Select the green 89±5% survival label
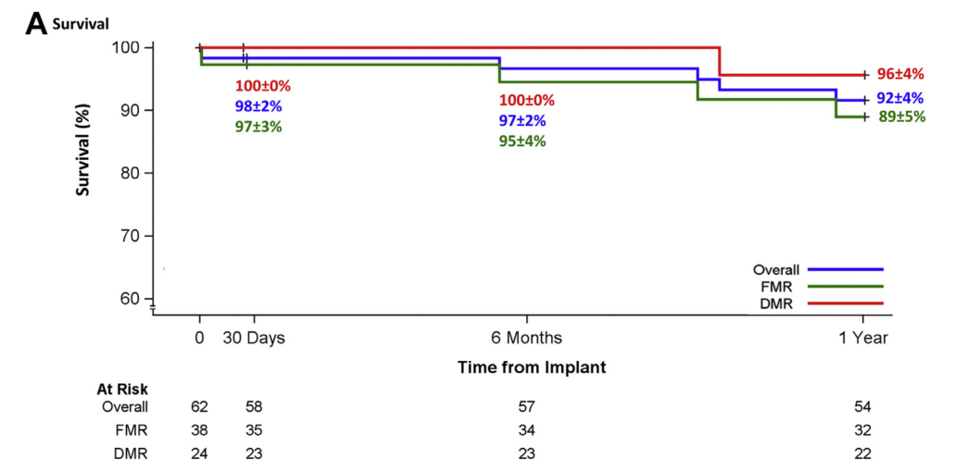 pos(900,117)
